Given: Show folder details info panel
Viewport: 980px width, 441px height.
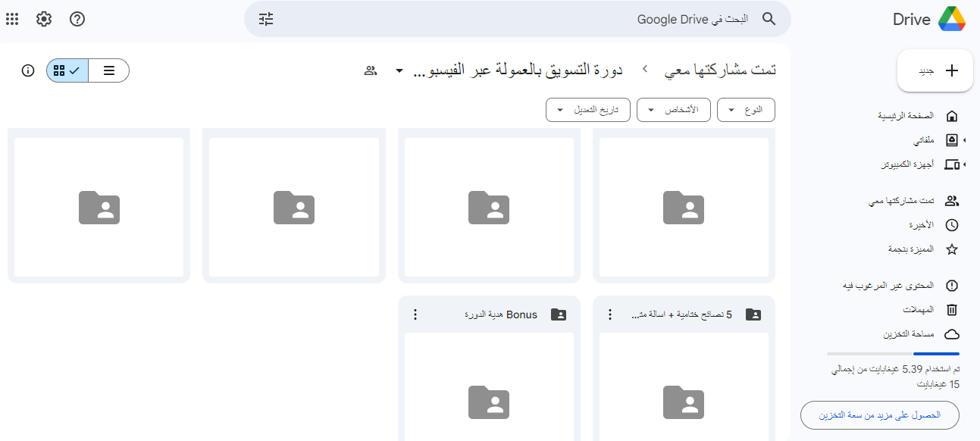Looking at the screenshot, I should 28,70.
